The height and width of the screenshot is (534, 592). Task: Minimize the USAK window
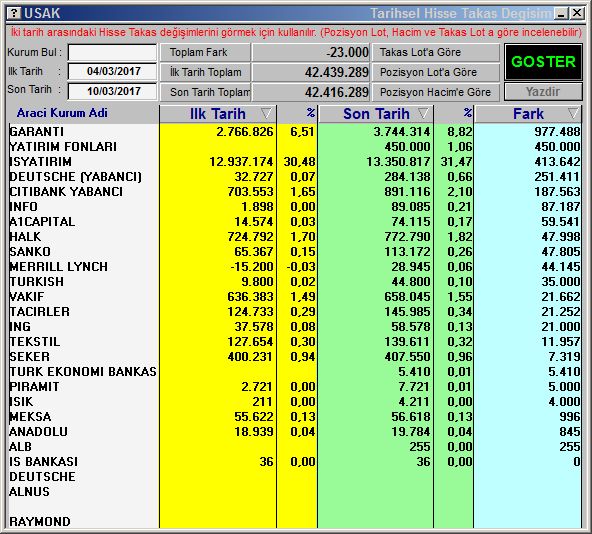coord(561,14)
